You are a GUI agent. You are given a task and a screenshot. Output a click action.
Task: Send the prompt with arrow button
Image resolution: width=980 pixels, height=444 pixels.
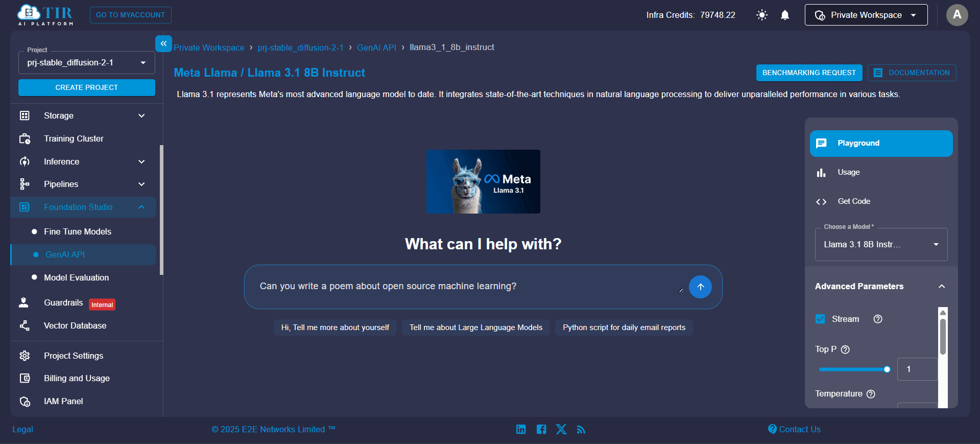click(x=700, y=287)
